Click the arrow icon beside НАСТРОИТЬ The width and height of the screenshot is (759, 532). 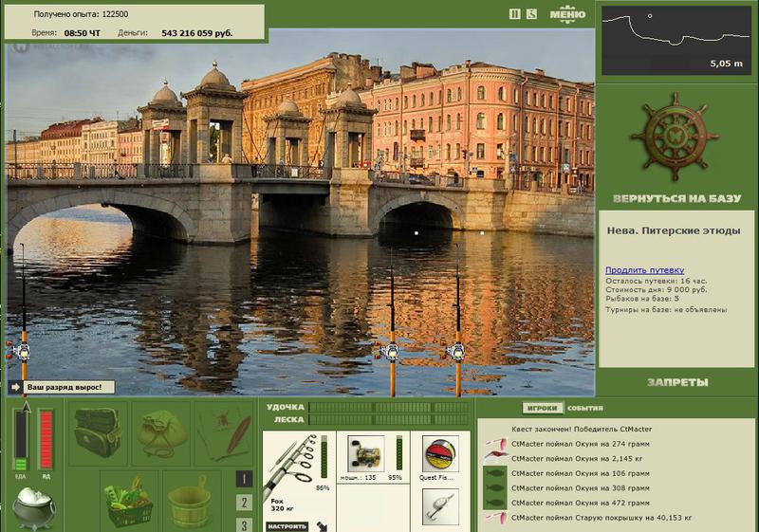point(322,526)
